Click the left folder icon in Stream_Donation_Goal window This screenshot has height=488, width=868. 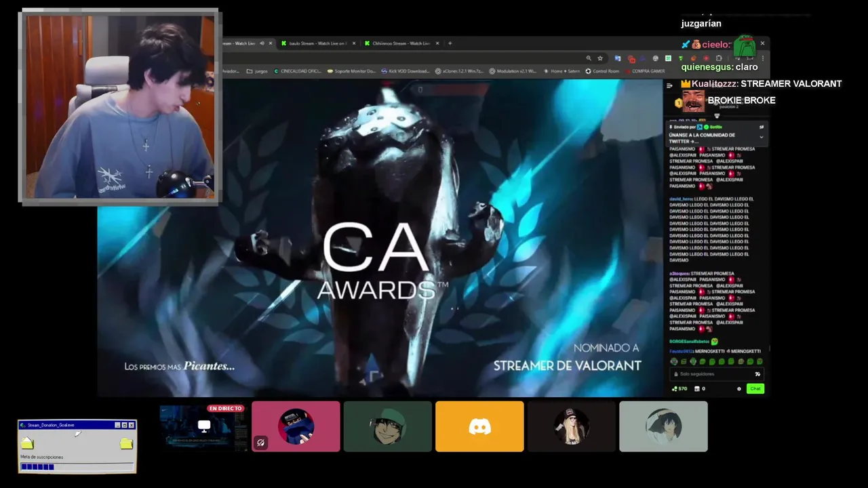[27, 443]
